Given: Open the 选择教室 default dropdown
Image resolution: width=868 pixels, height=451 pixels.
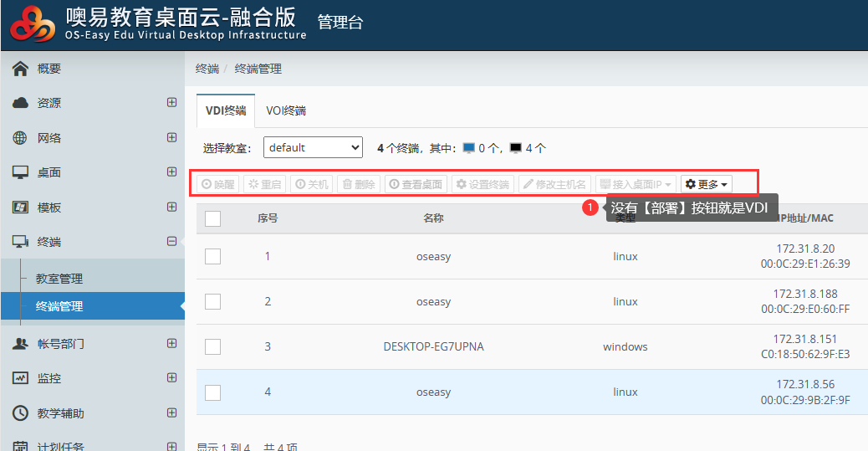Looking at the screenshot, I should click(313, 148).
